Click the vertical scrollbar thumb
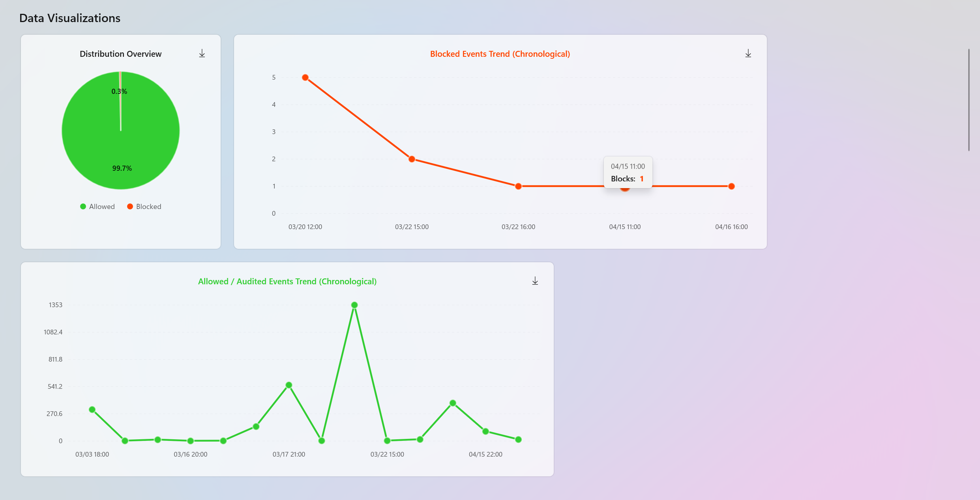 pos(969,100)
